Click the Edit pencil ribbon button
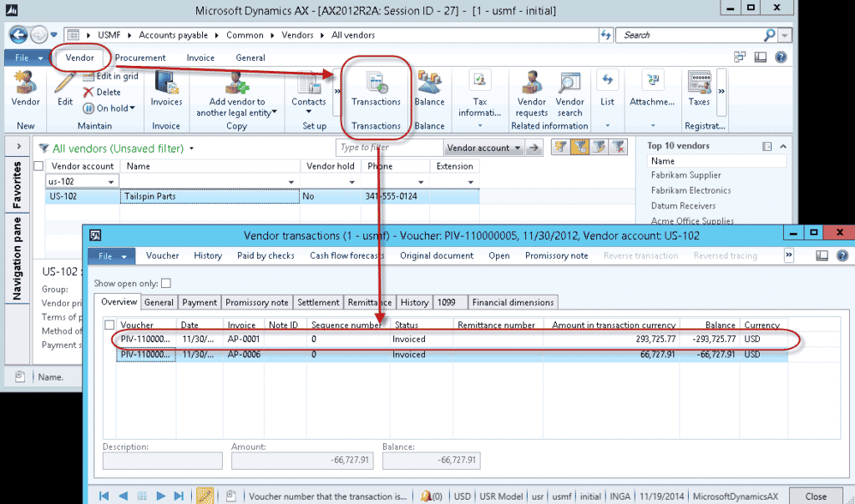The height and width of the screenshot is (504, 855). [65, 88]
